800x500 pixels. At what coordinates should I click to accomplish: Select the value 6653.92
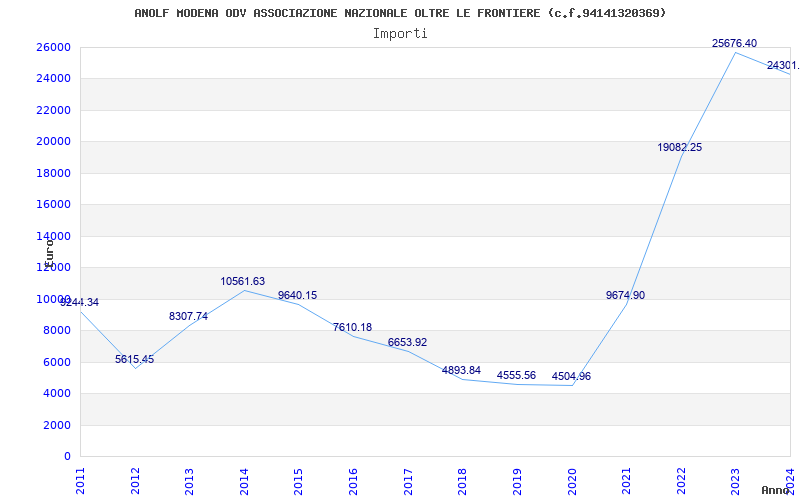(x=407, y=342)
